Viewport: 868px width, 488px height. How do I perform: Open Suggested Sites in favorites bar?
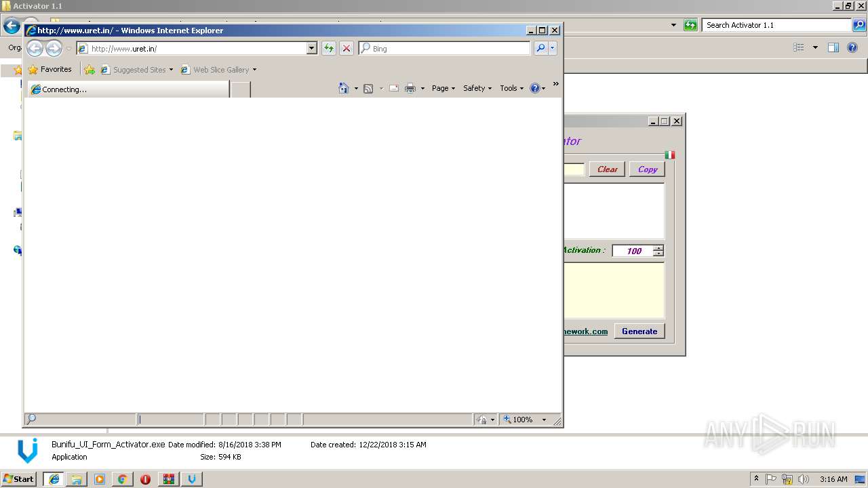137,69
